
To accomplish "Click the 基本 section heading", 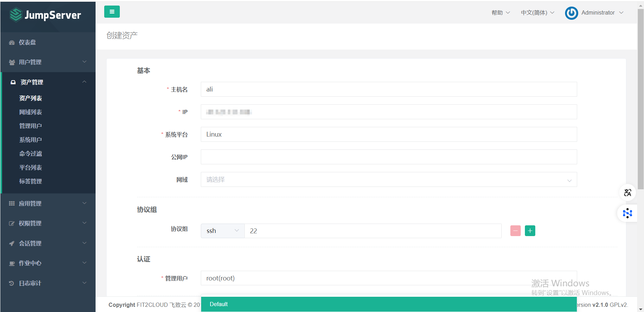I will coord(143,71).
